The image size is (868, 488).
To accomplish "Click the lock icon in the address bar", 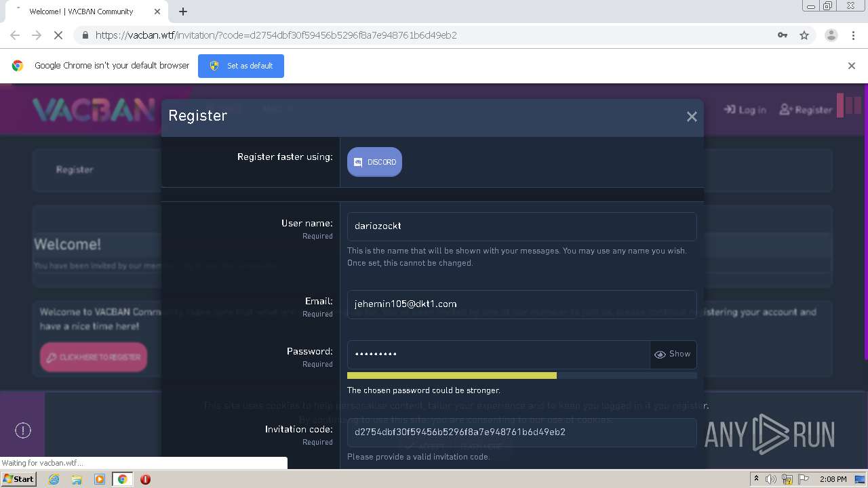I will [85, 35].
